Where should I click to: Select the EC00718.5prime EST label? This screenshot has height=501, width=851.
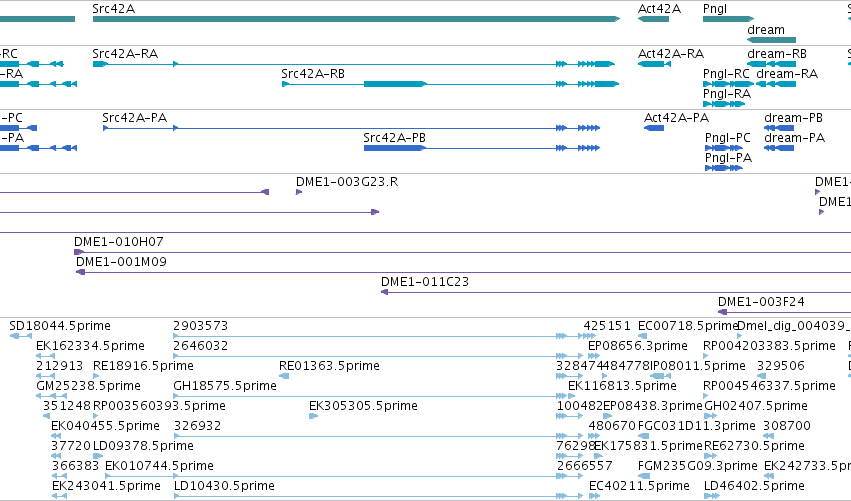688,326
